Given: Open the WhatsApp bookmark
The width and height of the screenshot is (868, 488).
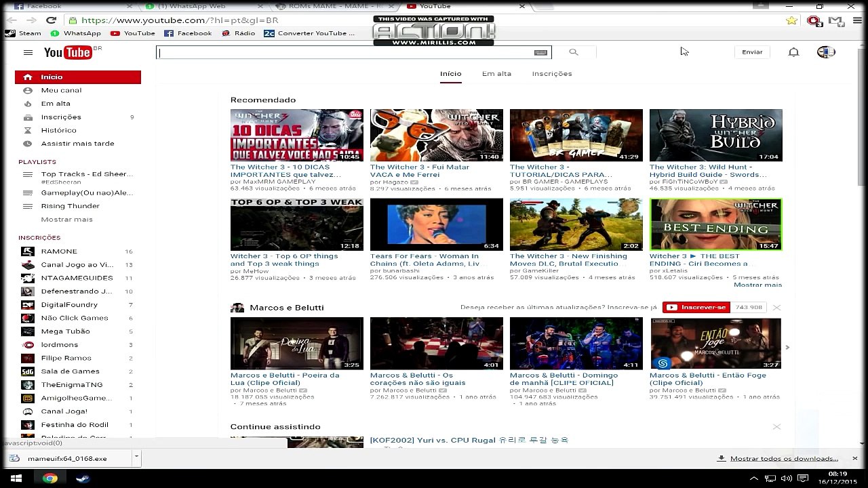Looking at the screenshot, I should point(76,33).
